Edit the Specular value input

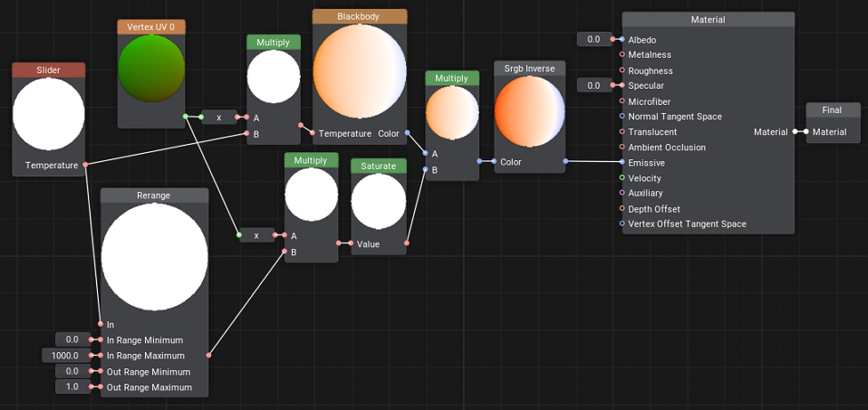tap(594, 86)
